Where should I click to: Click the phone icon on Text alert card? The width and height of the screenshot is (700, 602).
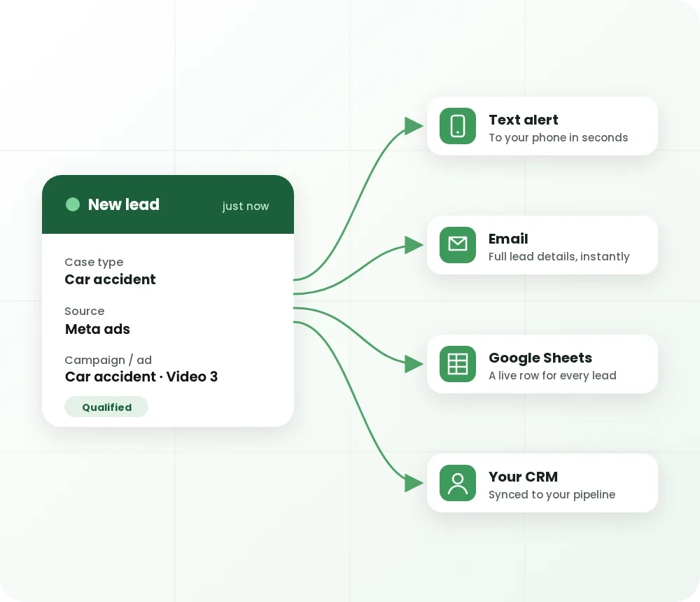[458, 126]
